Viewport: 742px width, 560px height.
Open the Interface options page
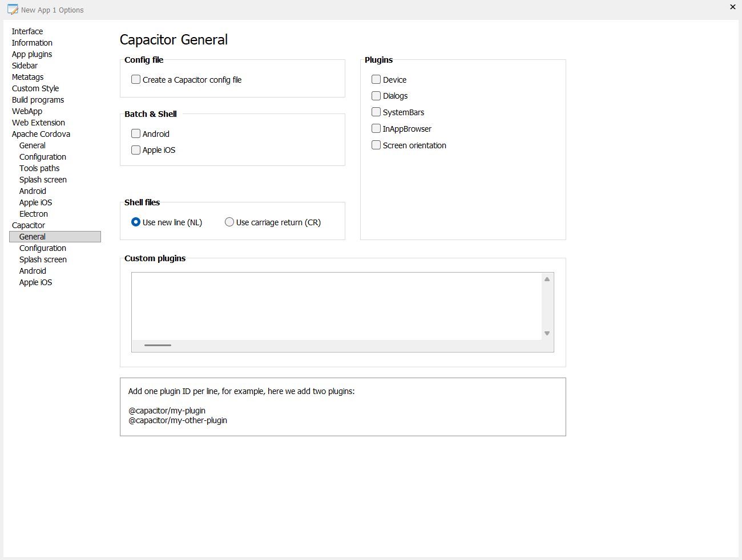[x=27, y=31]
